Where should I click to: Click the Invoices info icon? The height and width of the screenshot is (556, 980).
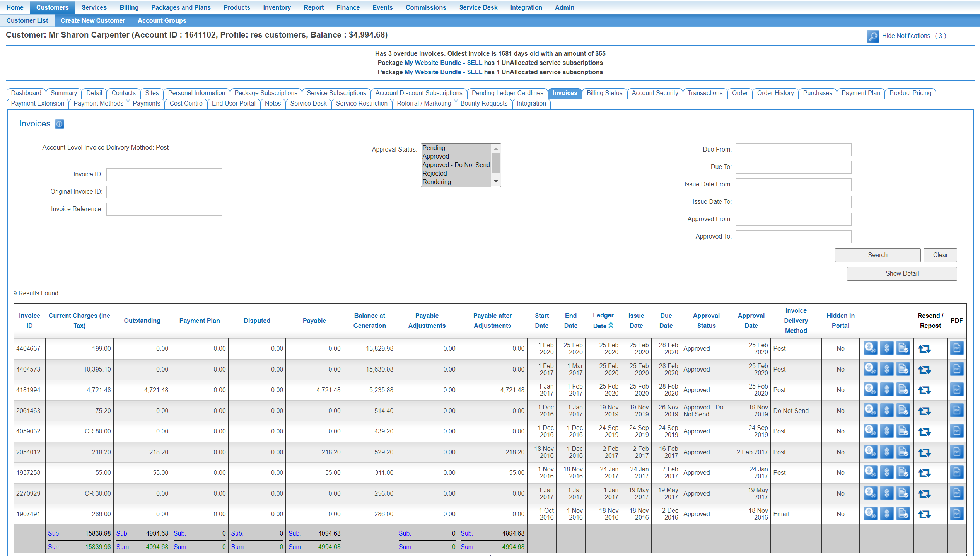[x=60, y=124]
